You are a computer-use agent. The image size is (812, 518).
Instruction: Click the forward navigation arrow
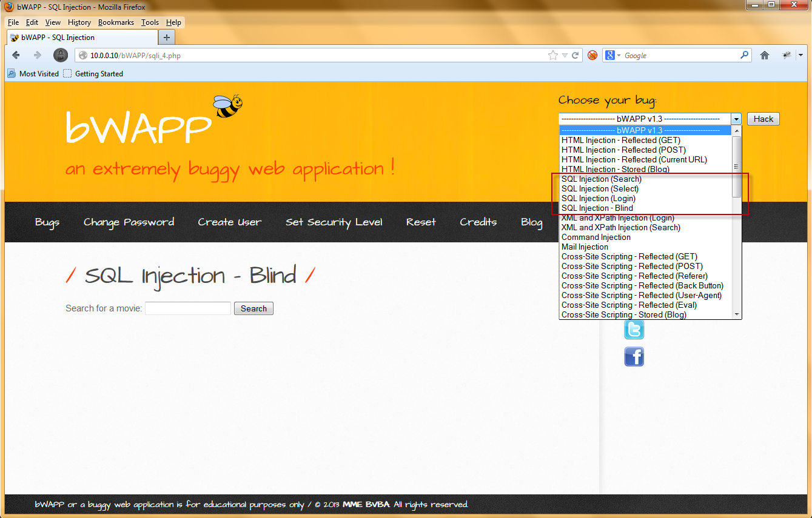38,55
